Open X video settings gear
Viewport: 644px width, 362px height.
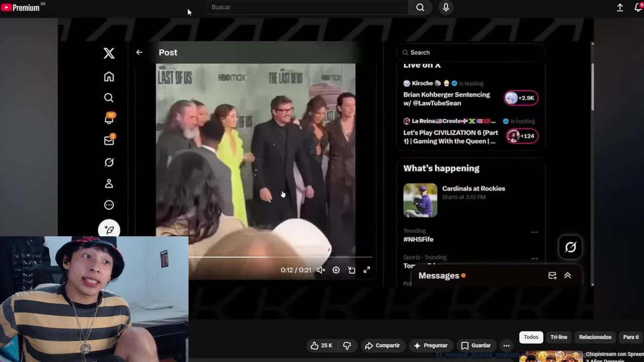[336, 270]
